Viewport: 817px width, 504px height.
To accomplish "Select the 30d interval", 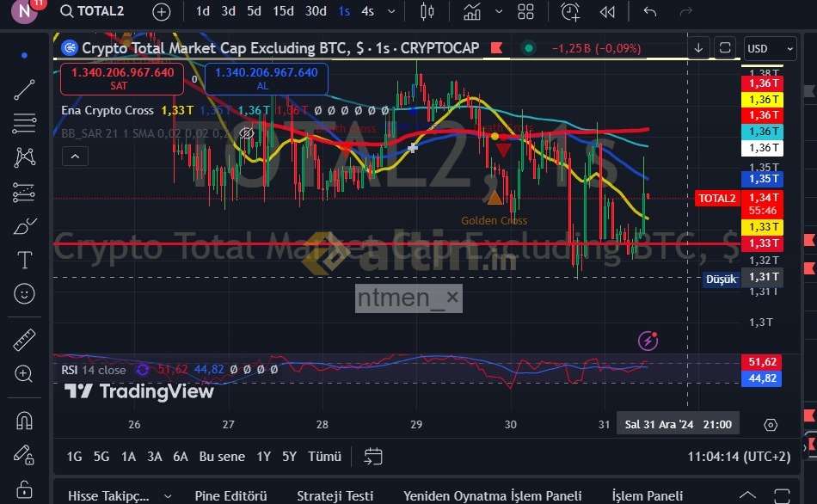I will pyautogui.click(x=316, y=11).
